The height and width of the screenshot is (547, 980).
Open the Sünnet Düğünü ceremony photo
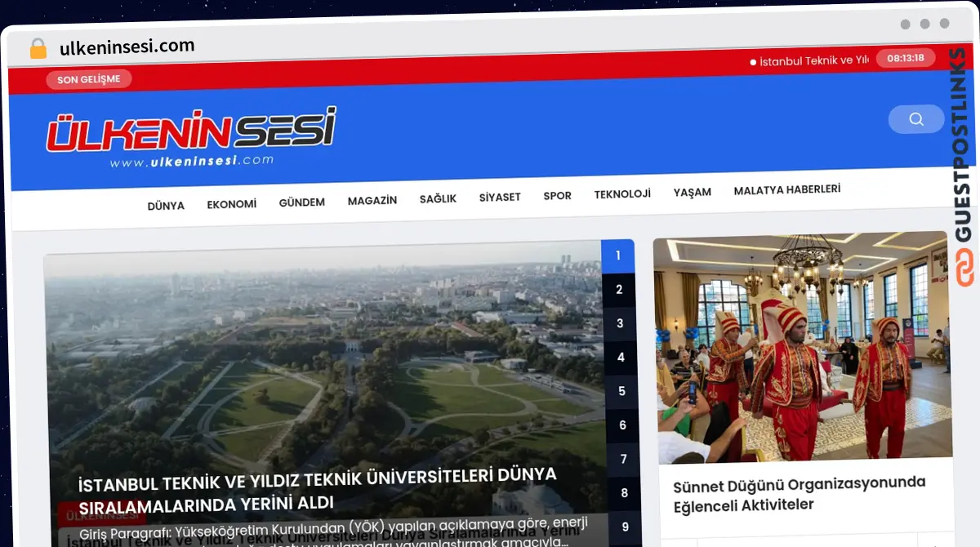tap(802, 346)
